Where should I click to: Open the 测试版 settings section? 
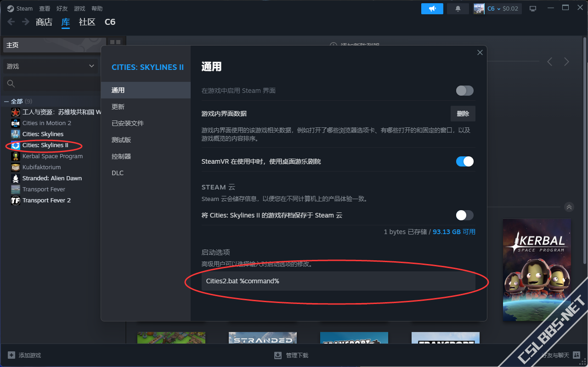(x=146, y=140)
